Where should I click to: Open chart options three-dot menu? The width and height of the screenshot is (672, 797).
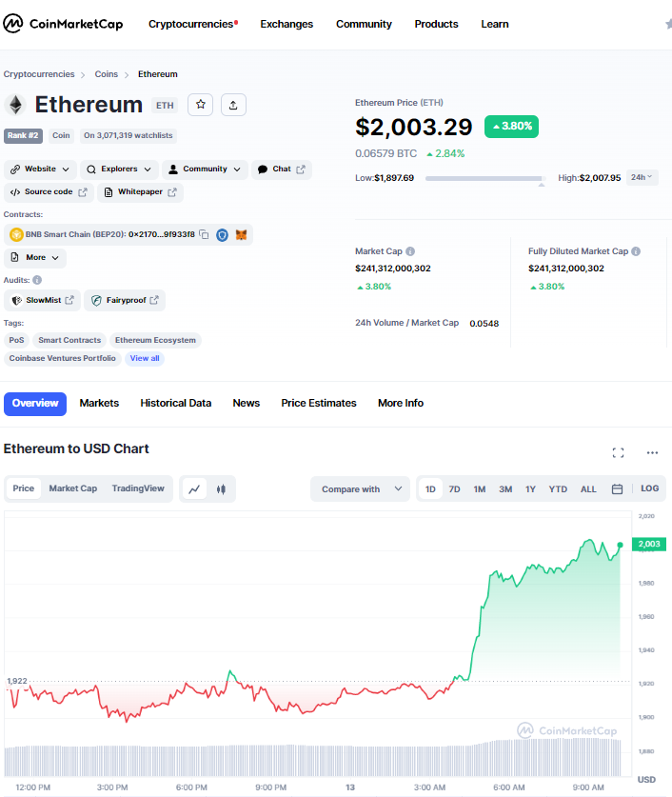coord(652,452)
